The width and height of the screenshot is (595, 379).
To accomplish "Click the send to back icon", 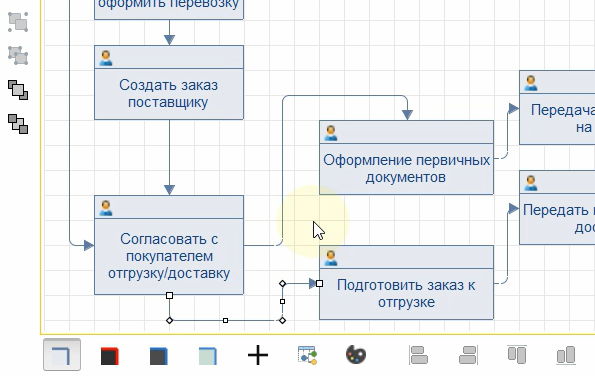I will point(18,124).
